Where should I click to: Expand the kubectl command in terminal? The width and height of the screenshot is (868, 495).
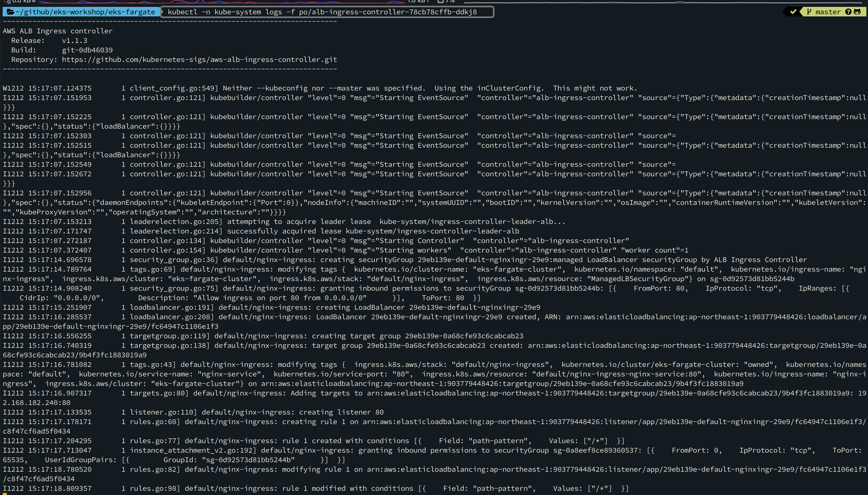click(x=327, y=11)
